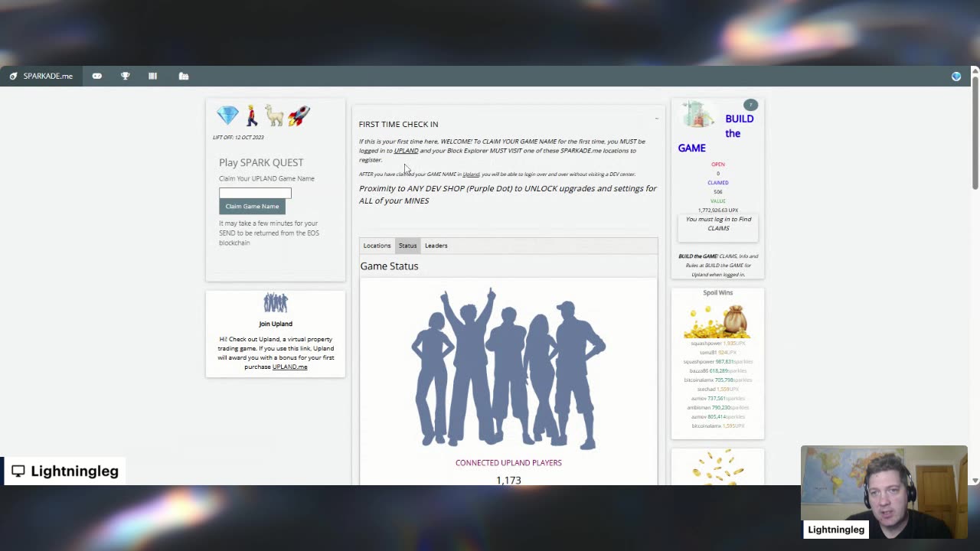Open the UPLAND.me referral link

(289, 367)
